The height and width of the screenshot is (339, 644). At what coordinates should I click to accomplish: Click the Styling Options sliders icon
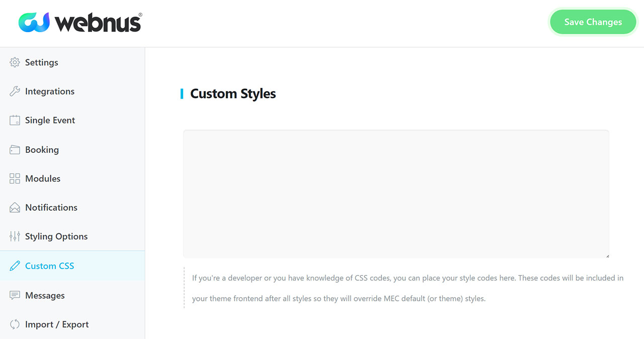(15, 236)
